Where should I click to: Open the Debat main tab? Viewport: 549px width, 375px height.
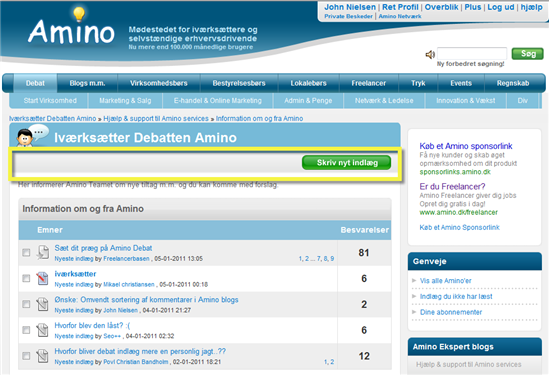click(35, 83)
